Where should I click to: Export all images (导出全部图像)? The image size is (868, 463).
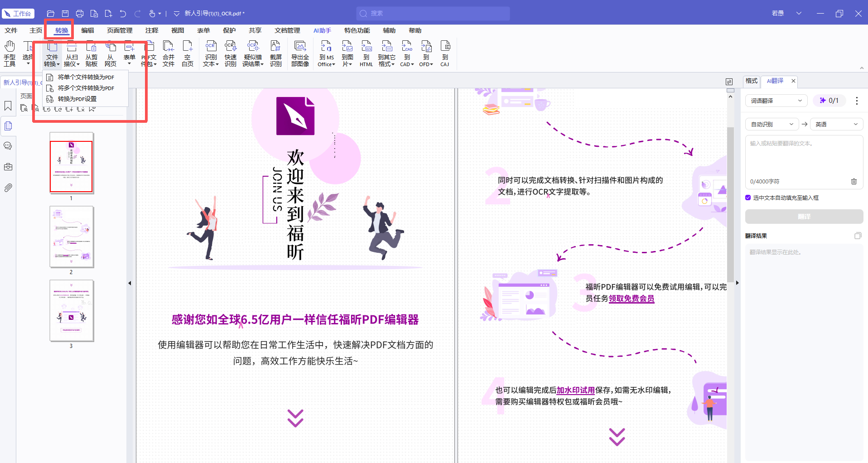coord(300,53)
